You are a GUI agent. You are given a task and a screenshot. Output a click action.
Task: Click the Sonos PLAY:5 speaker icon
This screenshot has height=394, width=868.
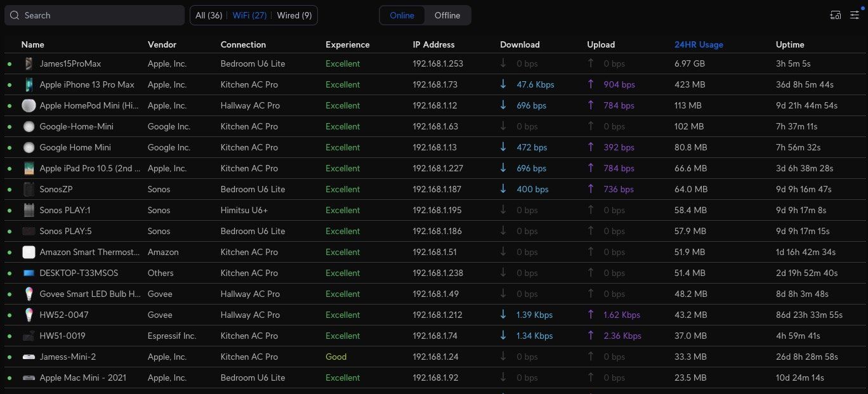(29, 231)
